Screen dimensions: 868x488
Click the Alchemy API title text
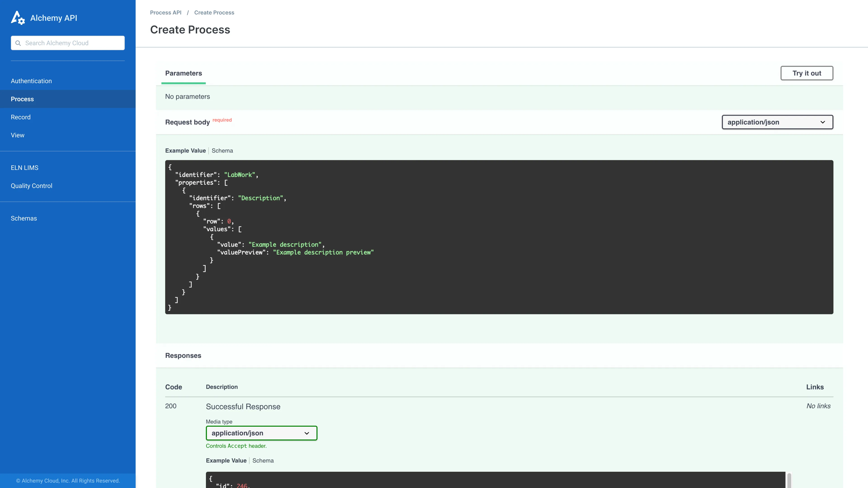pyautogui.click(x=54, y=18)
